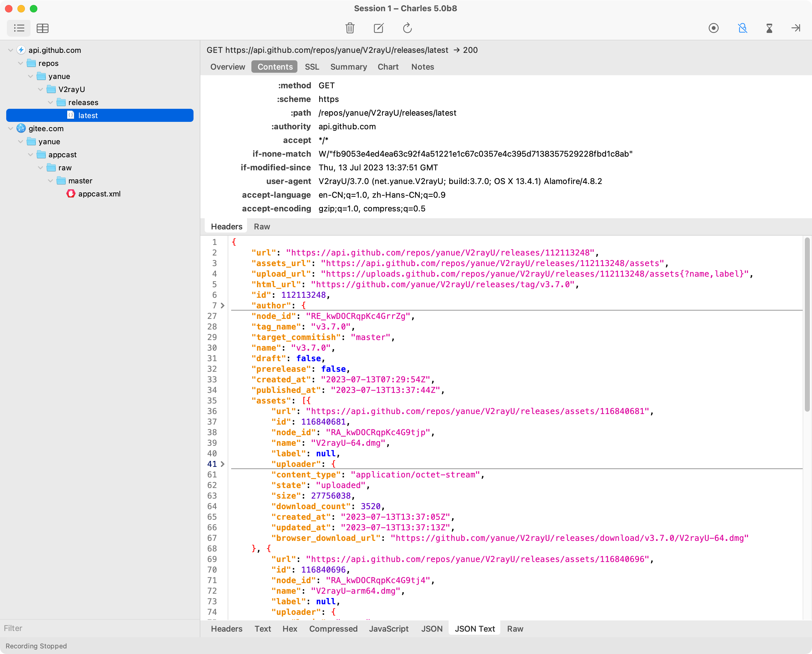Enable throttling via the hourglass icon
Image resolution: width=812 pixels, height=654 pixels.
769,28
